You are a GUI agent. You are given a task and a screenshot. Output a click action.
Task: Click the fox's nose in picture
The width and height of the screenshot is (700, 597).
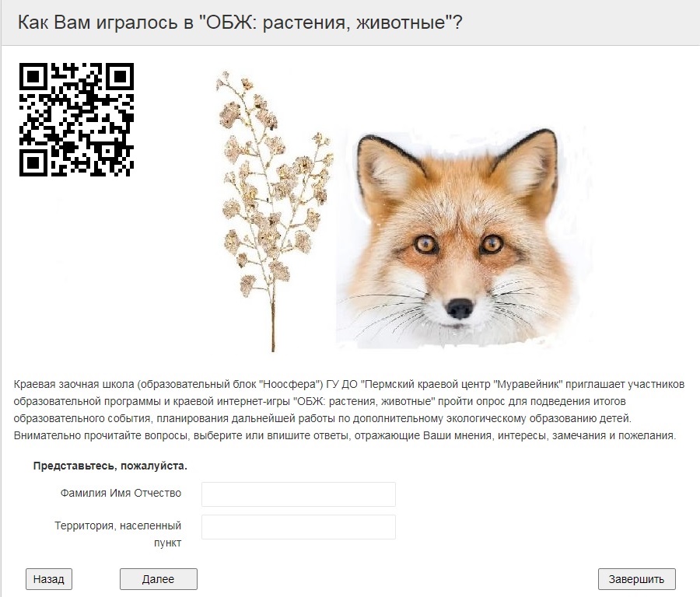click(460, 309)
